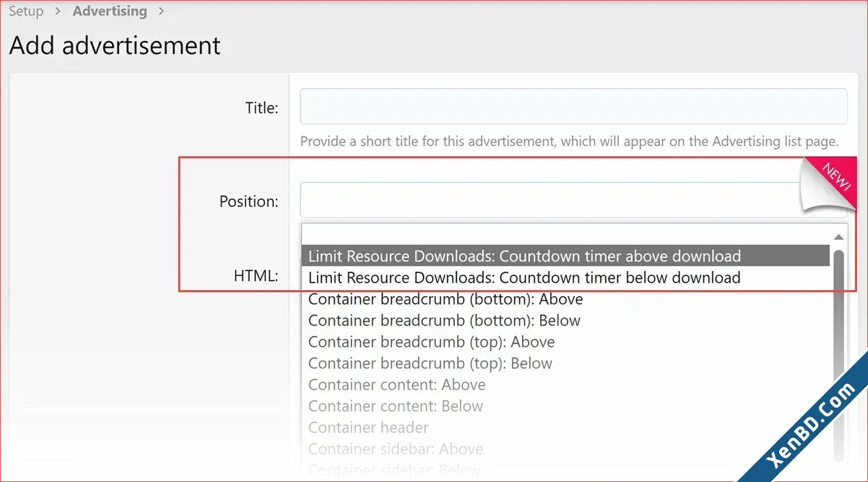This screenshot has height=482, width=868.
Task: Pick Container sidebar: Above option
Action: pyautogui.click(x=565, y=449)
